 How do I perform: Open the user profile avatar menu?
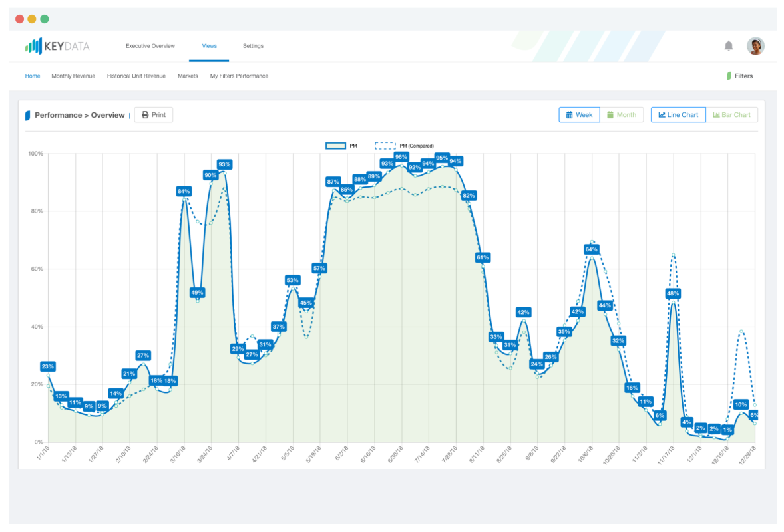[756, 45]
